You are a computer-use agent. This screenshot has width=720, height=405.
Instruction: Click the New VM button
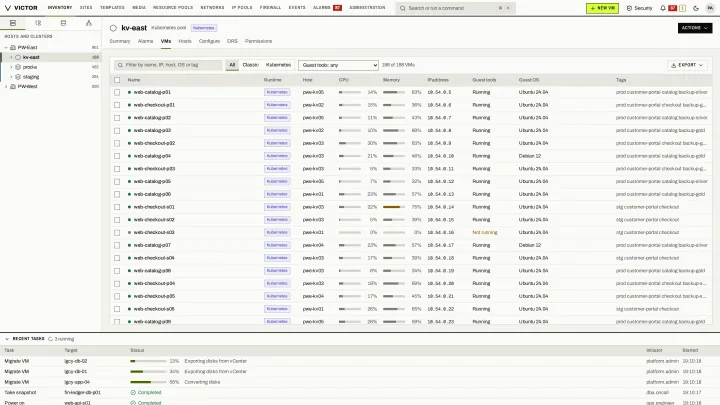point(602,8)
